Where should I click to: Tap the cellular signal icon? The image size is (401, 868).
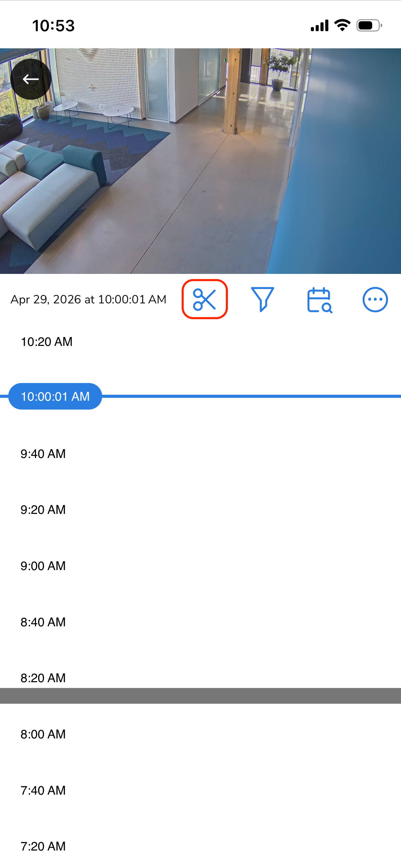point(319,25)
